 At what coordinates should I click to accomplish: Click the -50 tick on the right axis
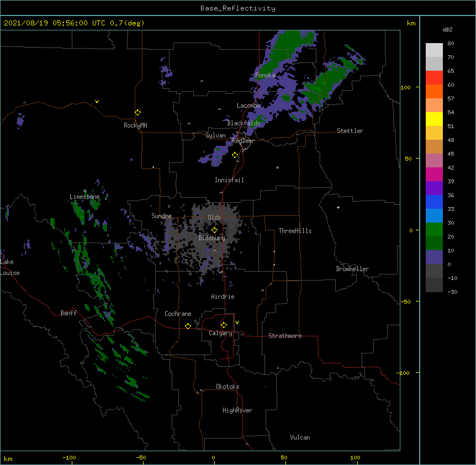(405, 302)
